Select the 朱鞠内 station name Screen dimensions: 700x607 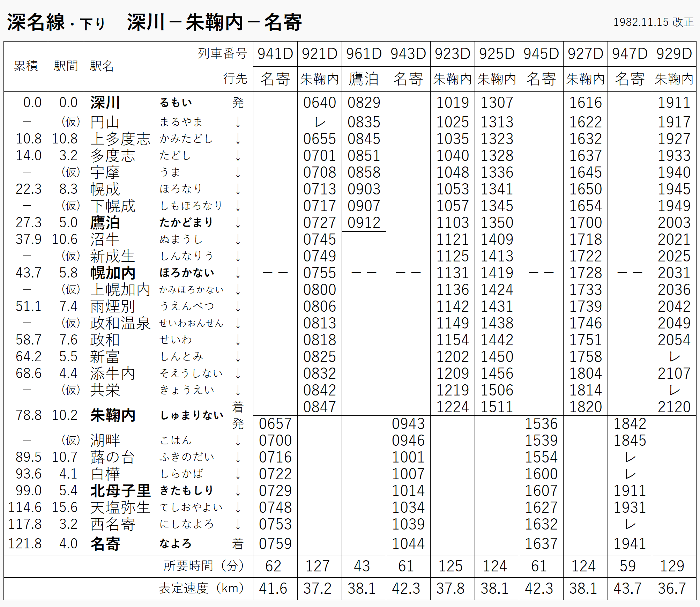click(x=112, y=415)
